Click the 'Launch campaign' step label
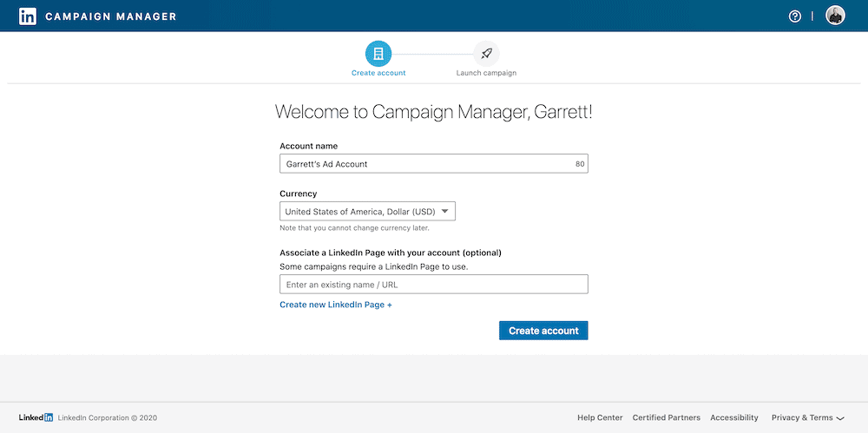This screenshot has height=433, width=868. (486, 73)
